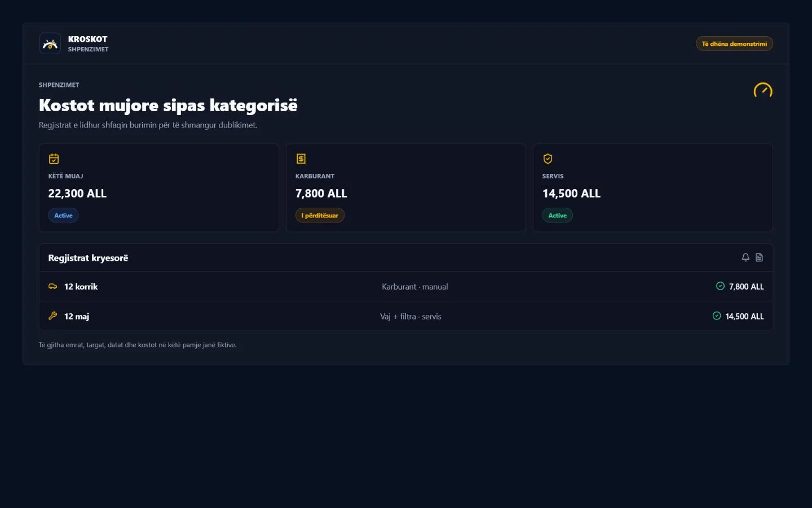Click the I përditësuar badge

[320, 216]
